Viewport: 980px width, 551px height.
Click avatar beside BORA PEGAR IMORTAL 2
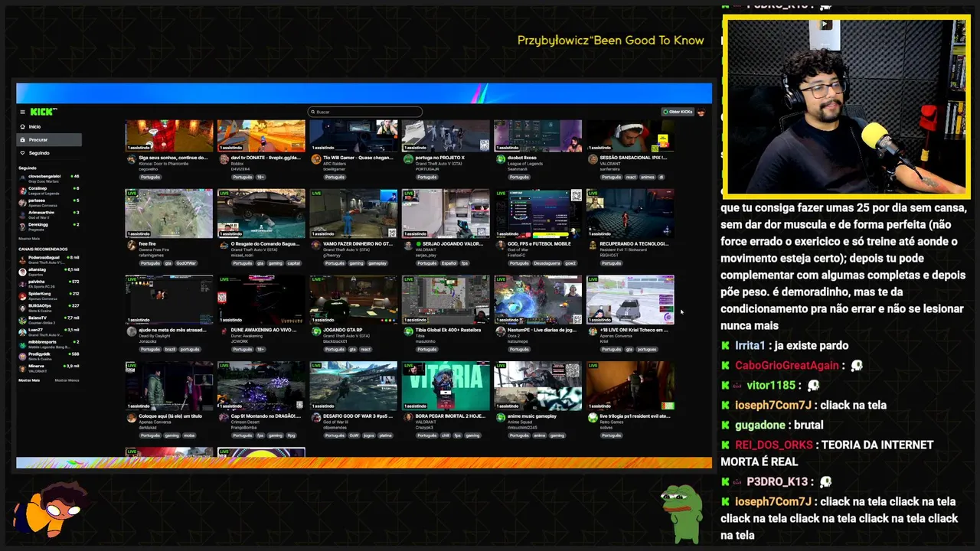tap(408, 418)
